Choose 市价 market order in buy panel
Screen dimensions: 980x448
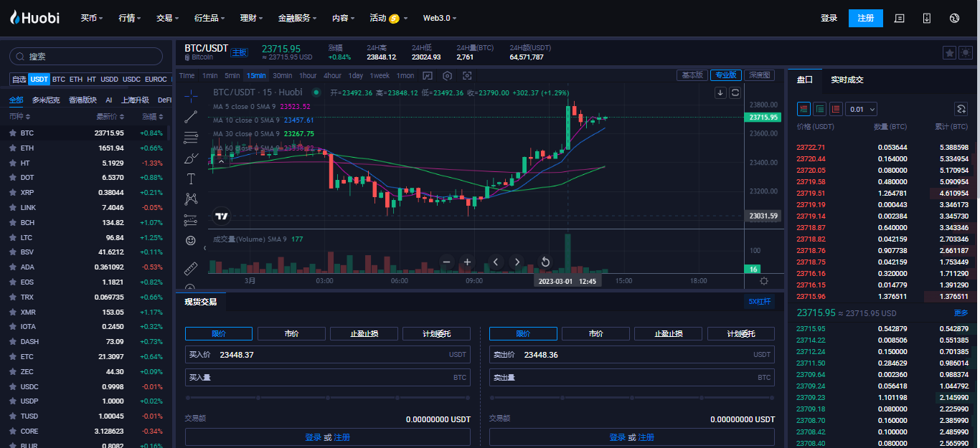click(291, 333)
